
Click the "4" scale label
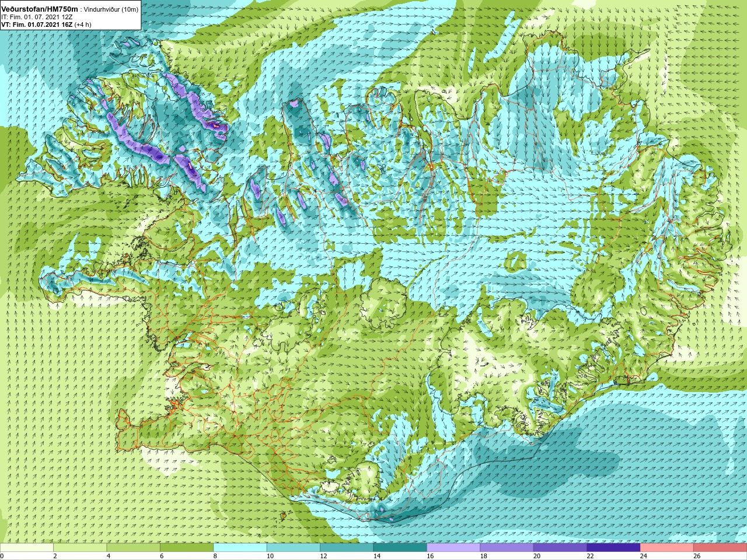tap(108, 556)
